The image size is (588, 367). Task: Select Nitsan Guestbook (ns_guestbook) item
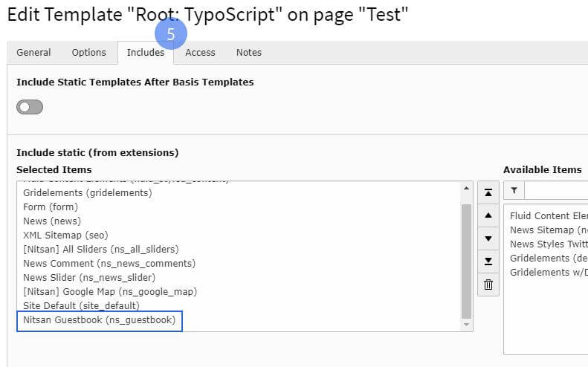(x=100, y=320)
